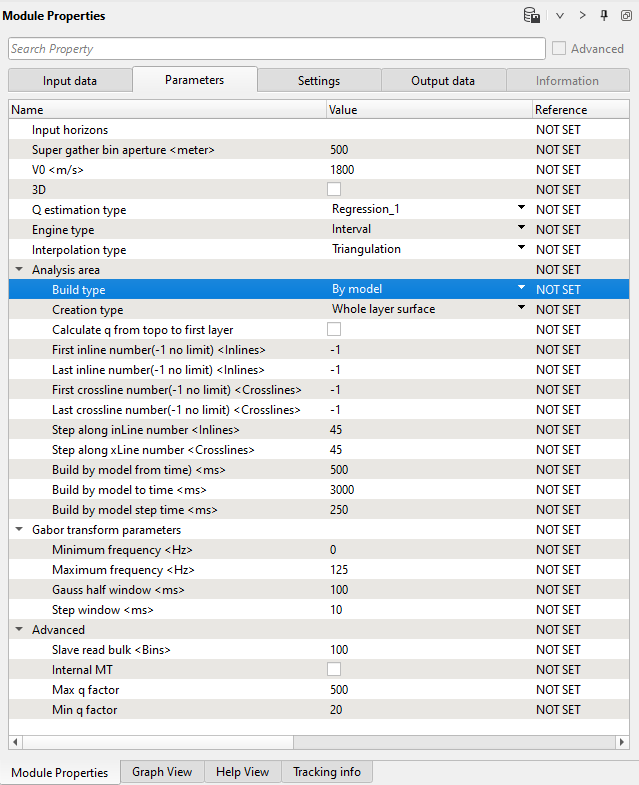
Task: Toggle the Internal MT checkbox
Action: [x=334, y=669]
